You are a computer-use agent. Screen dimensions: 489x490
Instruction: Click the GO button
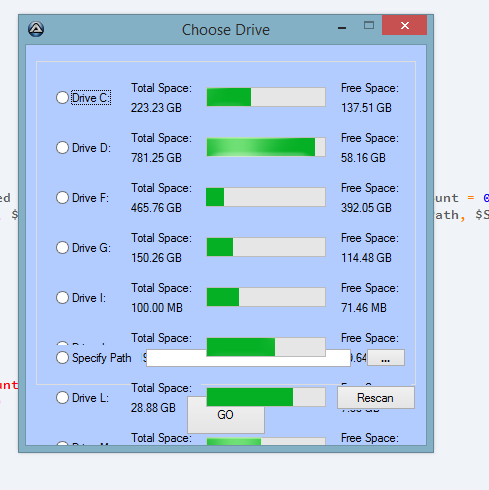pos(226,415)
